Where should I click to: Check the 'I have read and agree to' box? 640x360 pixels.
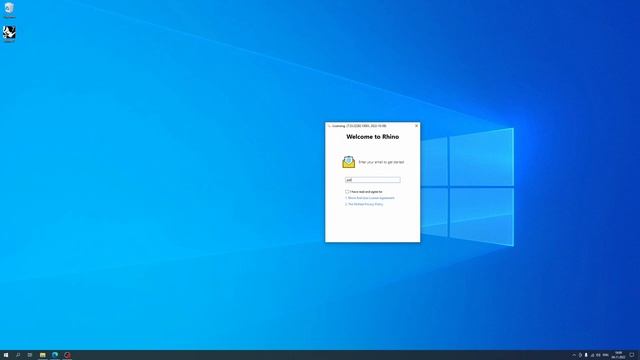pos(347,191)
